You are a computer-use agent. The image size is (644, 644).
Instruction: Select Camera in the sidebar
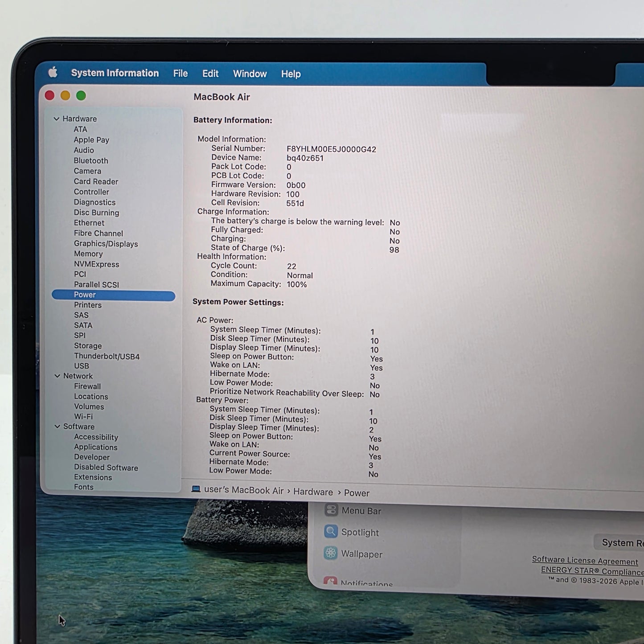87,171
